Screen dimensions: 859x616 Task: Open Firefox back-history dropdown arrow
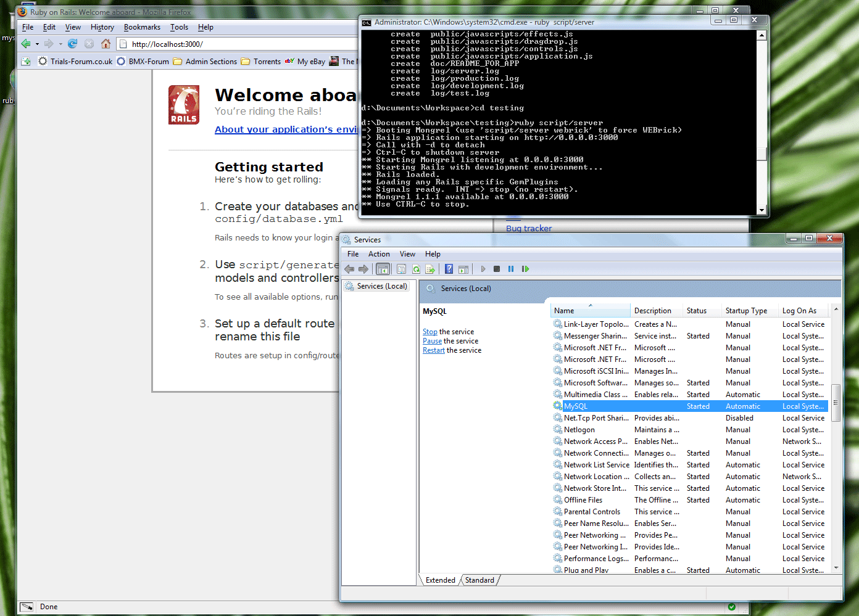point(37,44)
